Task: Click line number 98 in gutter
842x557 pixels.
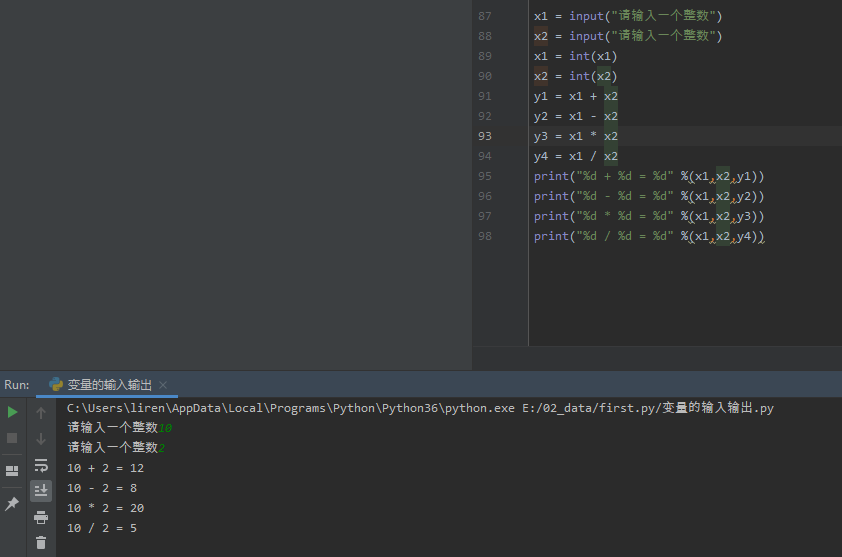Action: click(485, 236)
